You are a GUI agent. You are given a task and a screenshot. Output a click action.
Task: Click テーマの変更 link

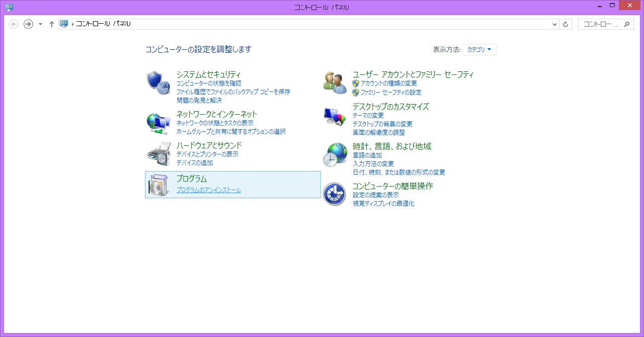click(368, 116)
